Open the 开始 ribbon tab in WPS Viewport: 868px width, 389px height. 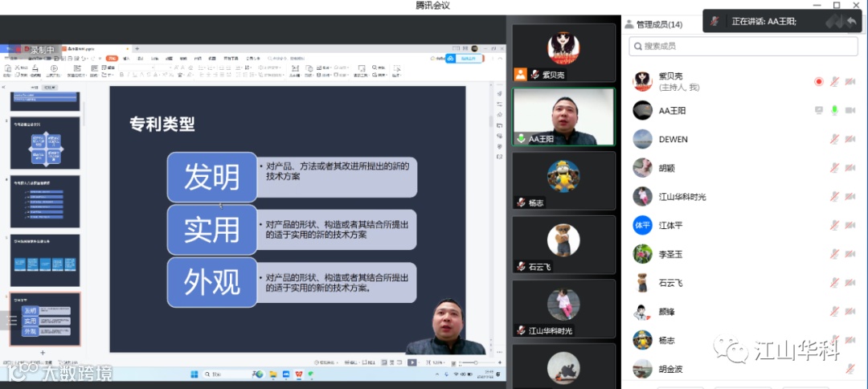tap(112, 59)
